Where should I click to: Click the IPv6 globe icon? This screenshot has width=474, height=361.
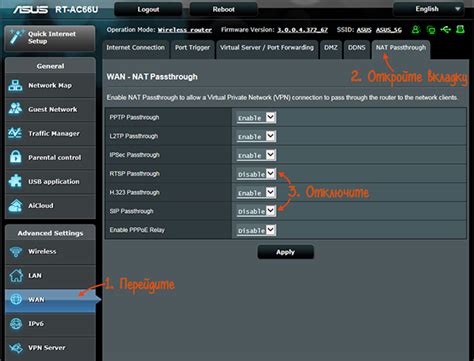coord(16,323)
